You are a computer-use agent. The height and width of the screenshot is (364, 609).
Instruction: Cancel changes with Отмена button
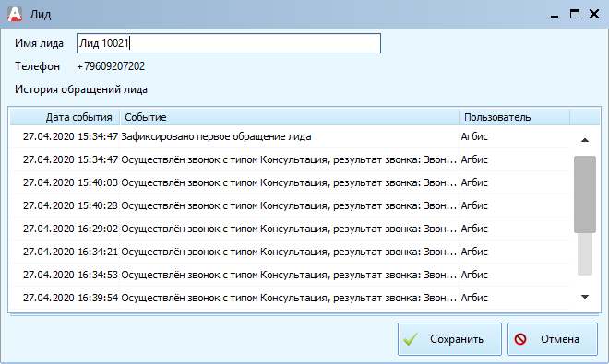point(553,339)
